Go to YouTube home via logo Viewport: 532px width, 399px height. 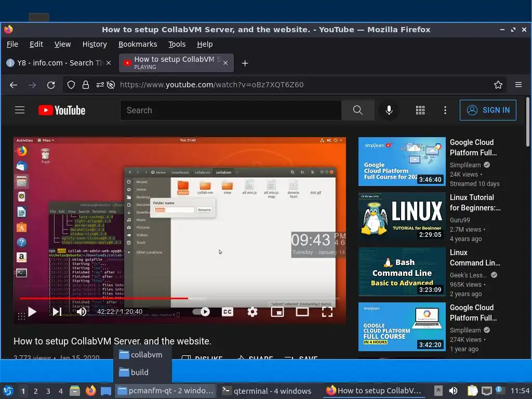61,110
